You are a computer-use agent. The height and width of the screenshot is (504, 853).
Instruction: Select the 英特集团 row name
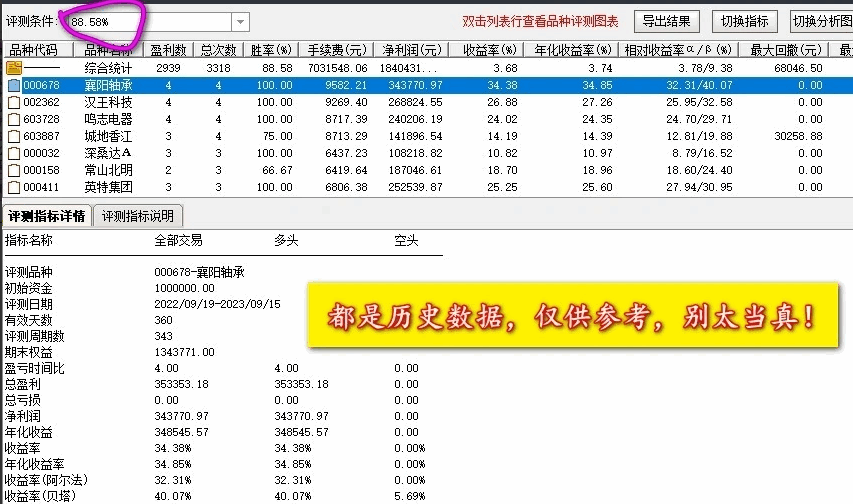tap(108, 187)
